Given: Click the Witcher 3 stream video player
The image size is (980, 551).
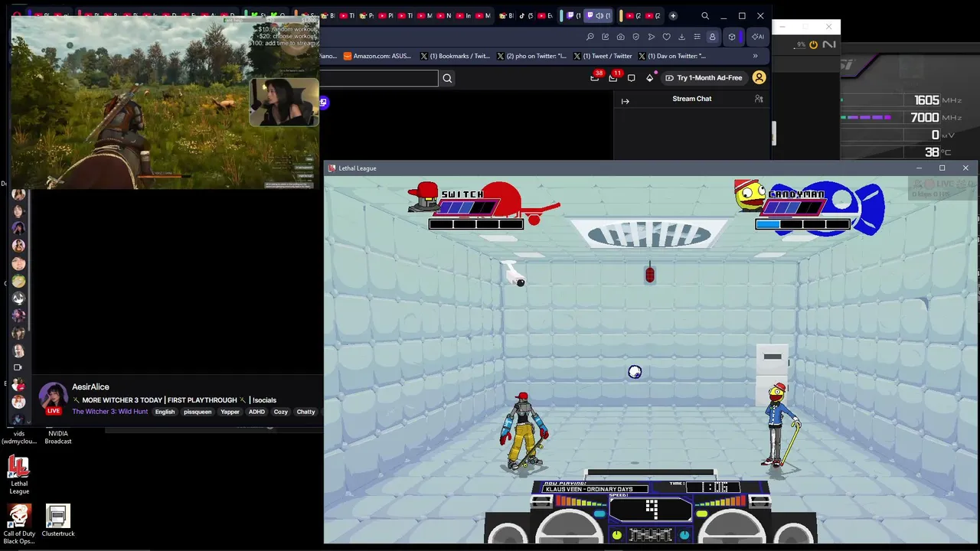Looking at the screenshot, I should (x=165, y=103).
